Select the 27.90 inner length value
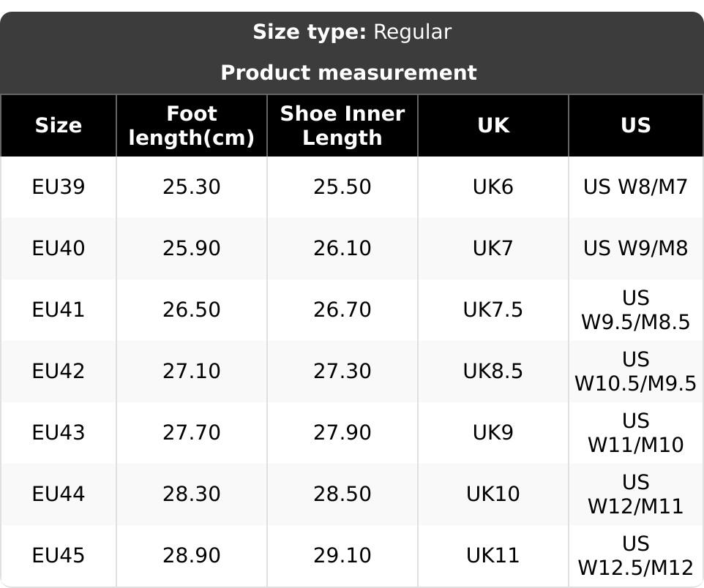The image size is (704, 588). click(x=342, y=433)
